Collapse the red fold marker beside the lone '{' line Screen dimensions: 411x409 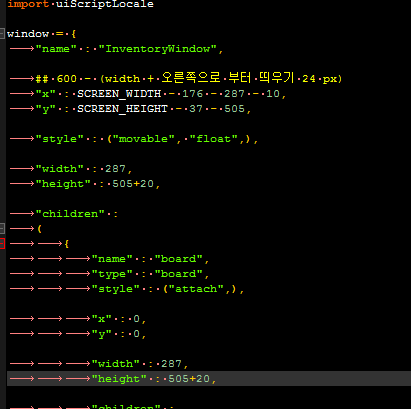click(2, 244)
